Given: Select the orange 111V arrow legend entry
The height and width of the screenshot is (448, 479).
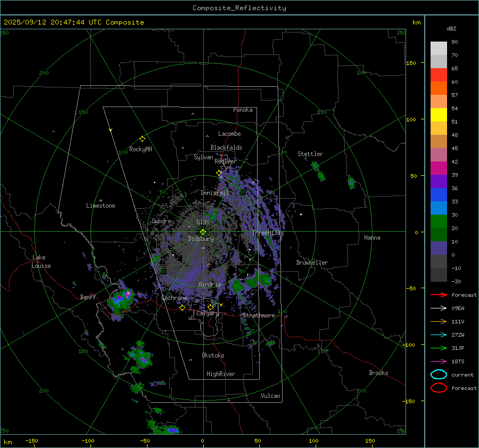Looking at the screenshot, I should coord(439,321).
